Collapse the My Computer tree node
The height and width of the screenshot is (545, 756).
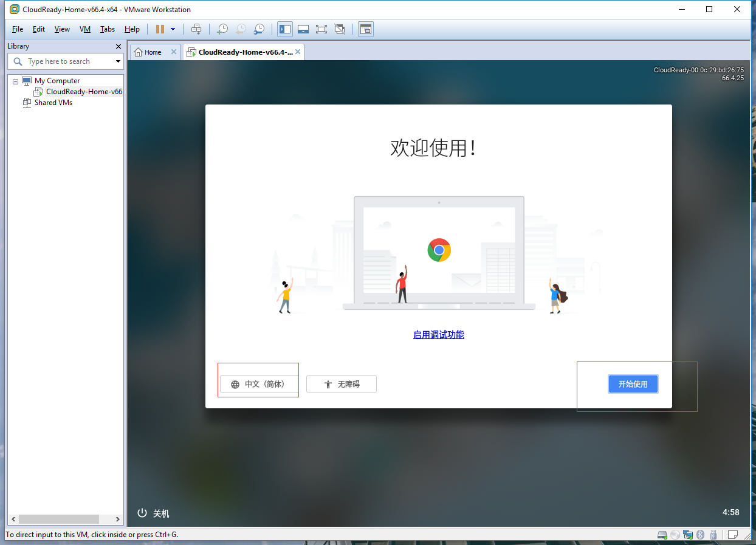[15, 80]
